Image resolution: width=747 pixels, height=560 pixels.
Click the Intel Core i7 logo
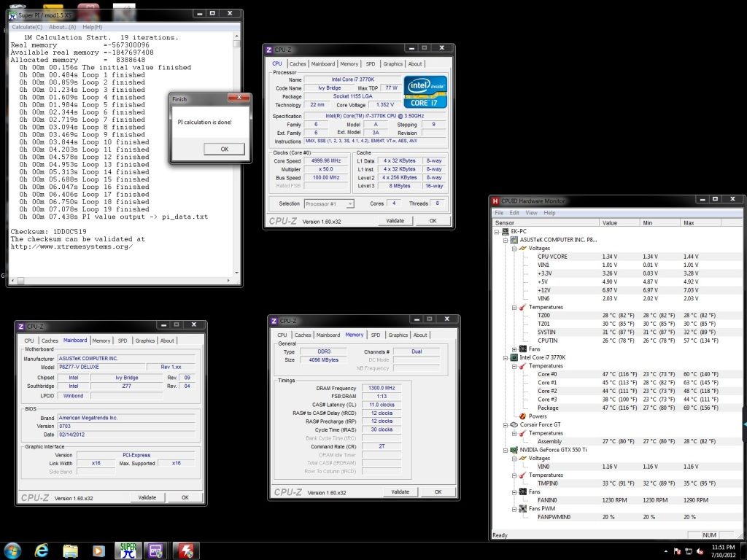(425, 91)
